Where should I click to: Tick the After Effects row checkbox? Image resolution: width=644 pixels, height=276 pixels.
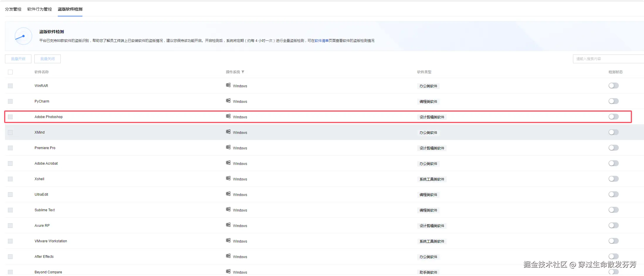click(x=10, y=257)
